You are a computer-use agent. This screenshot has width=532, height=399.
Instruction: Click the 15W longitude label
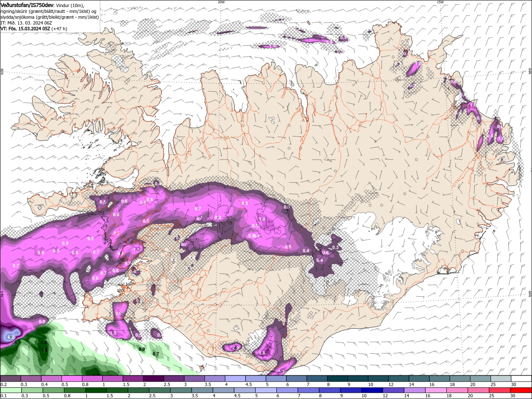440,2
